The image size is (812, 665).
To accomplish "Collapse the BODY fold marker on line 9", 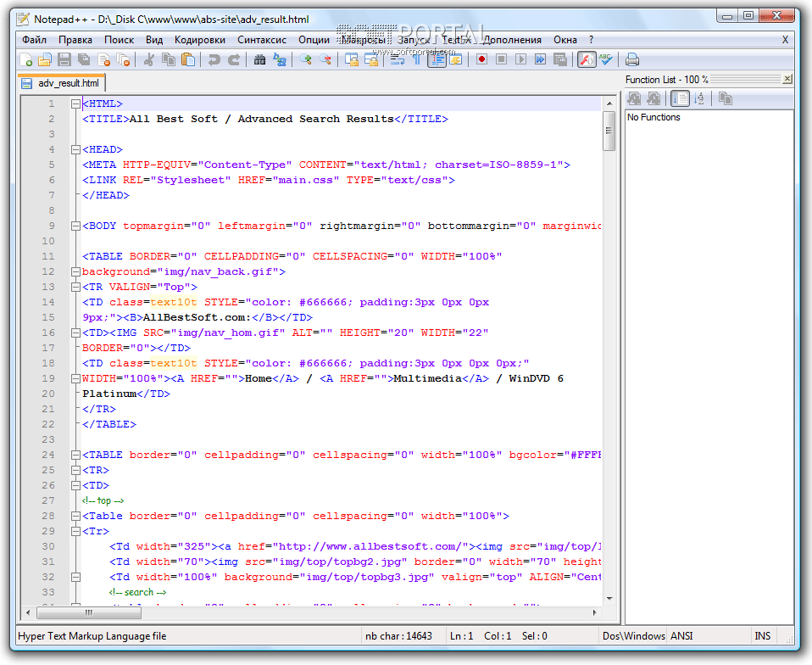I will click(x=75, y=226).
